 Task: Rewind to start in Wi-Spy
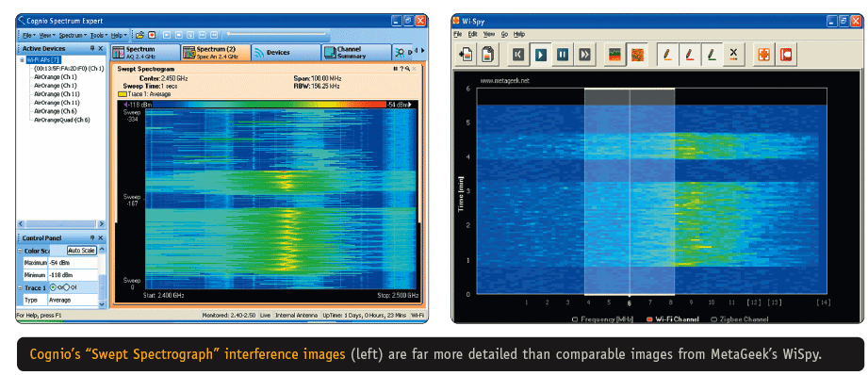point(518,55)
